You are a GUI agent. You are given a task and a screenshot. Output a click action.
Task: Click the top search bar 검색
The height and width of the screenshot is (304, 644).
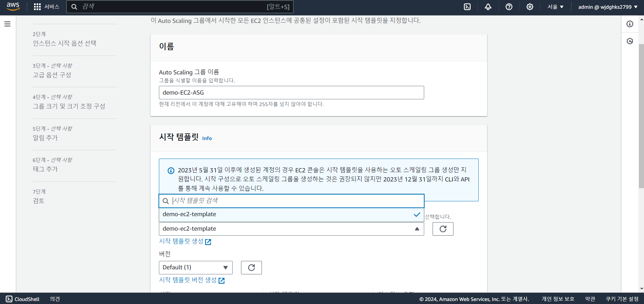click(180, 7)
